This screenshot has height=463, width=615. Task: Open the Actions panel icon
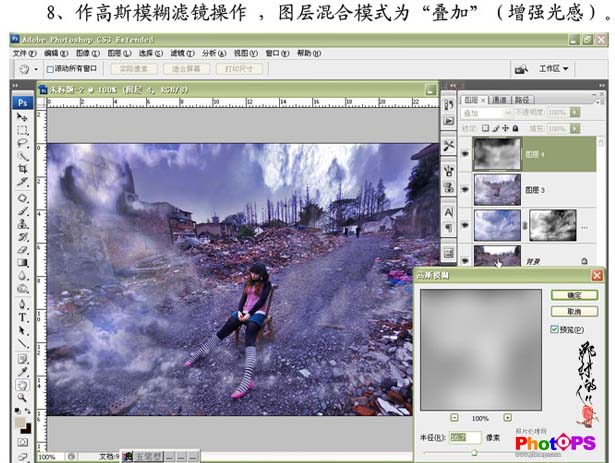click(449, 121)
